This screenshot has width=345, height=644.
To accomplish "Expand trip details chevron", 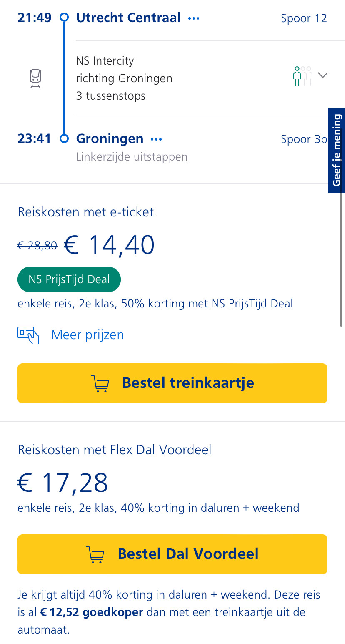I will click(x=322, y=75).
